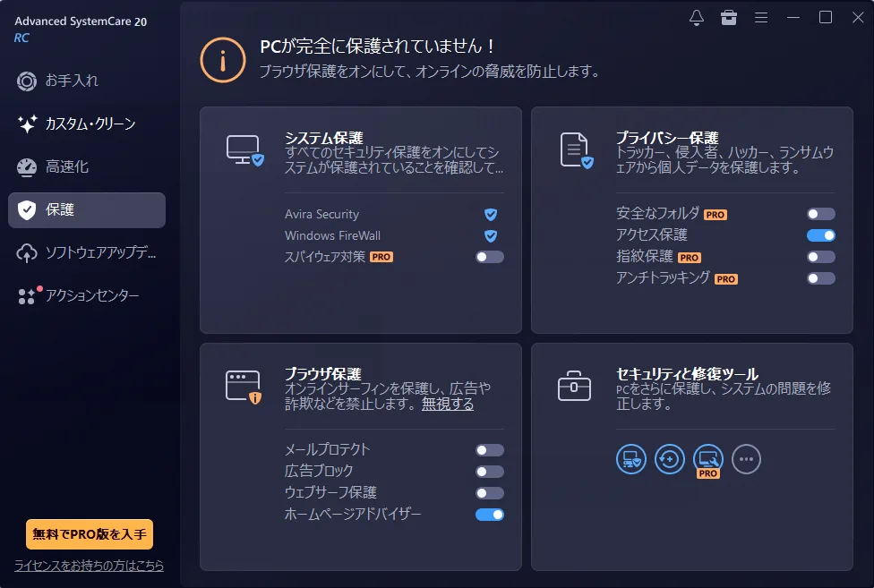Open the PRO monitor search tool icon

click(708, 461)
